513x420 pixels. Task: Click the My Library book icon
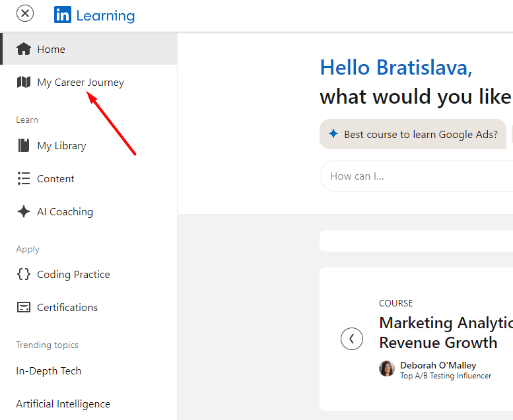pos(24,145)
